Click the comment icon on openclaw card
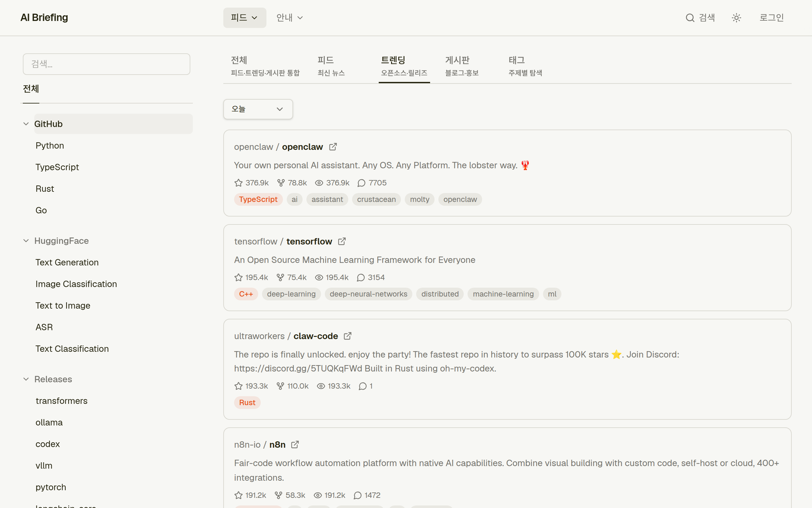The width and height of the screenshot is (812, 508). [x=361, y=183]
